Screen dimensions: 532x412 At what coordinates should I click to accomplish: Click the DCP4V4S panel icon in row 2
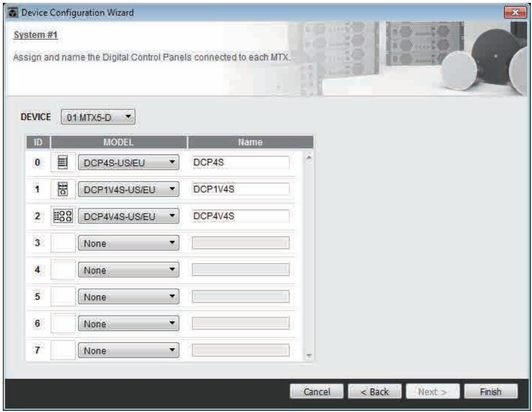pyautogui.click(x=63, y=216)
